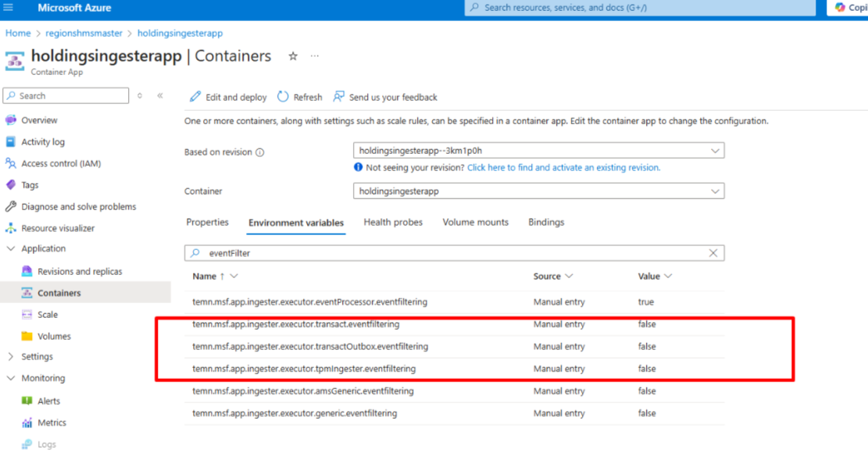Open the Azure portal hamburger menu

[x=9, y=8]
